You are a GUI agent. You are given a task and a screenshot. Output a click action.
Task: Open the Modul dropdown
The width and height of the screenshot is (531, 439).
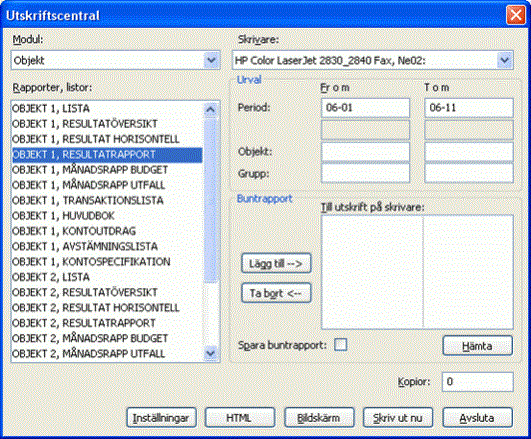211,60
